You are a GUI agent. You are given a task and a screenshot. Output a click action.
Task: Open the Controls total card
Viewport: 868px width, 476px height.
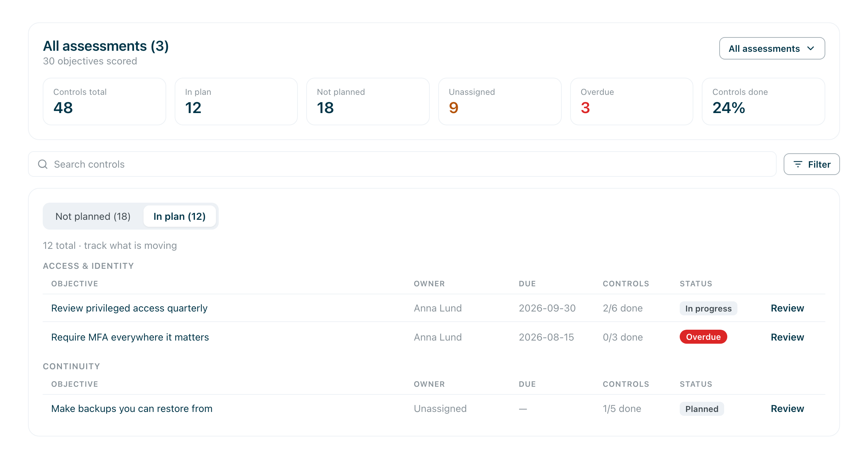[104, 101]
